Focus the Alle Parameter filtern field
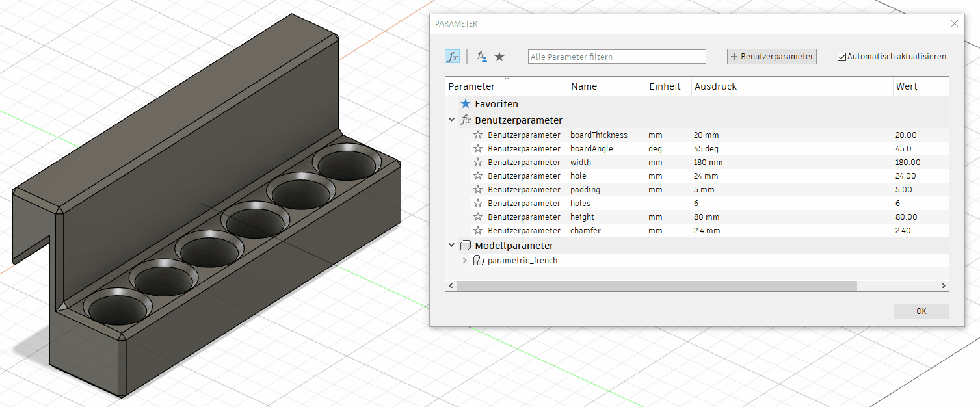This screenshot has height=407, width=980. pos(616,57)
